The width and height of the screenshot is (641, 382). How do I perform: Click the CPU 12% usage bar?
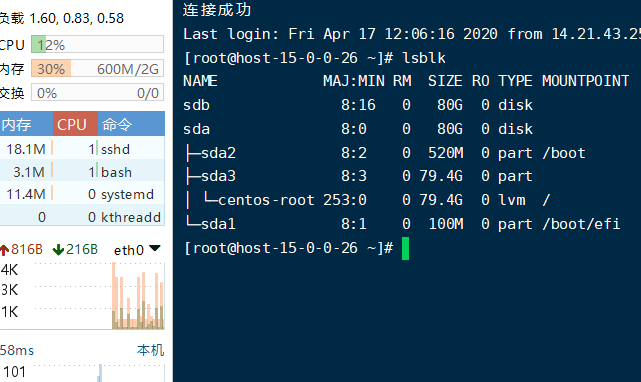97,44
